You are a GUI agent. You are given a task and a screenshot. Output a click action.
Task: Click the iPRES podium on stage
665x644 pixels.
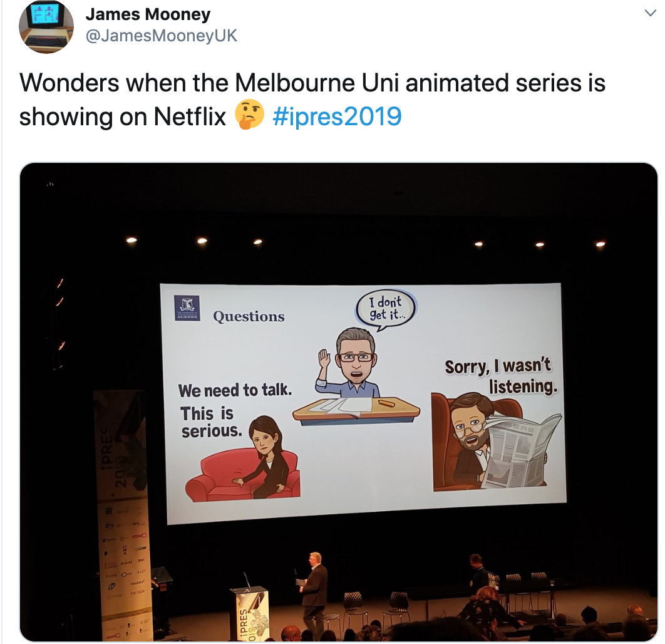pyautogui.click(x=249, y=614)
